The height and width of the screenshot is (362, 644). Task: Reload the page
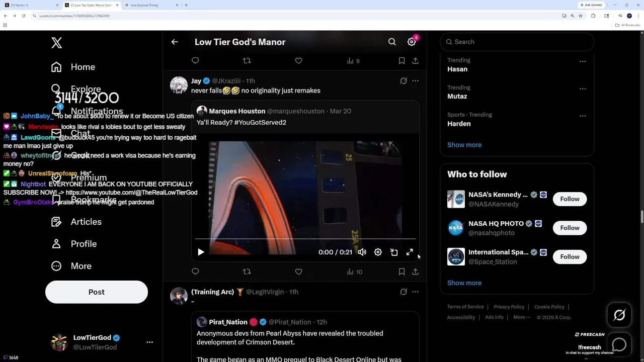23,16
